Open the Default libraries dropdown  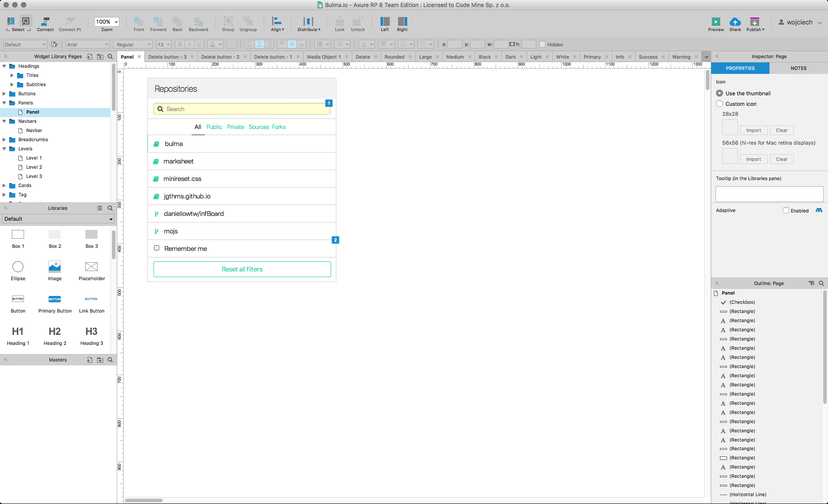(58, 219)
